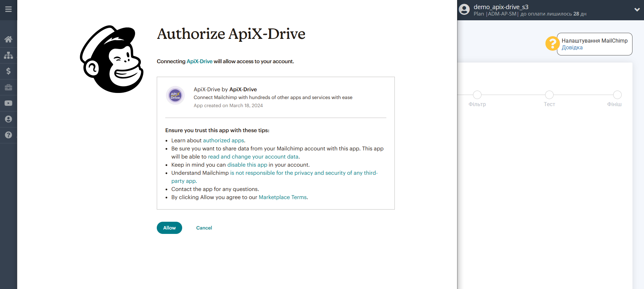Open the YouTube video icon

[x=8, y=103]
